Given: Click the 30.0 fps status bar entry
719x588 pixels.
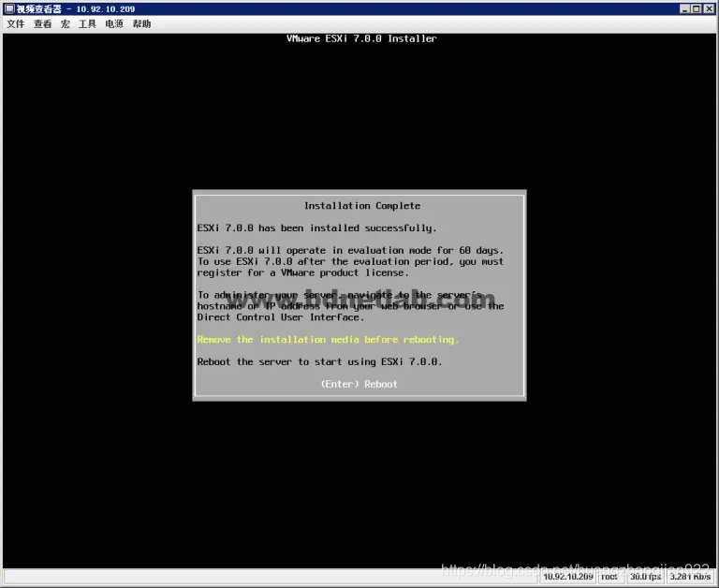Looking at the screenshot, I should 645,577.
